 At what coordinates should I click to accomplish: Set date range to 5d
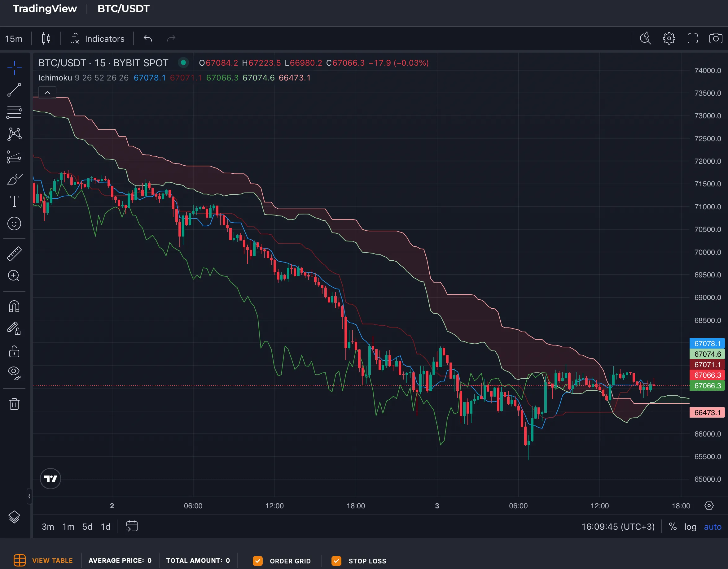[87, 527]
